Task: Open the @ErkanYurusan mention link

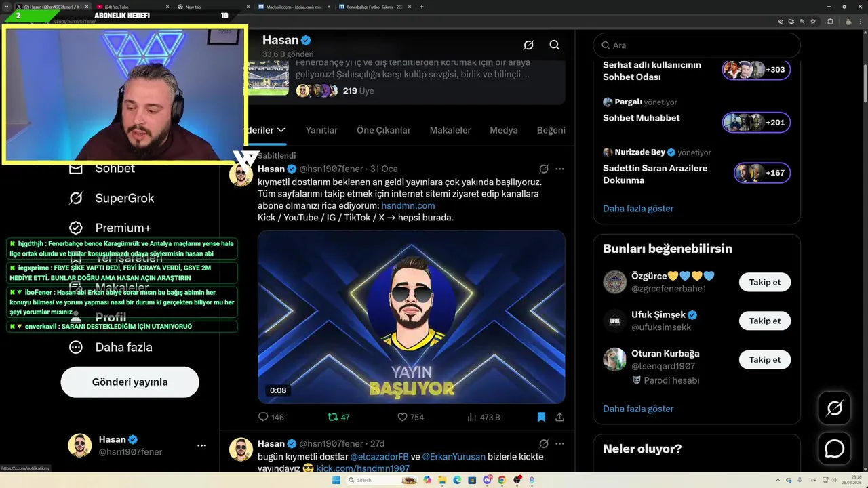Action: pyautogui.click(x=454, y=457)
